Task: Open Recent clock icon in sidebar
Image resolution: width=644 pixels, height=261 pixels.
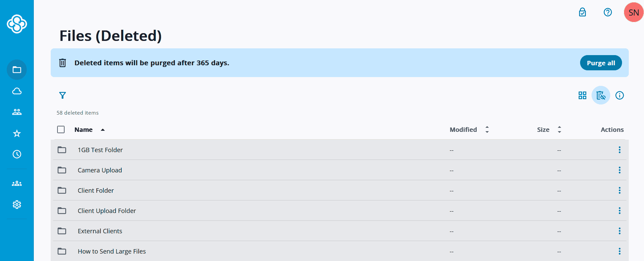Action: click(x=17, y=154)
